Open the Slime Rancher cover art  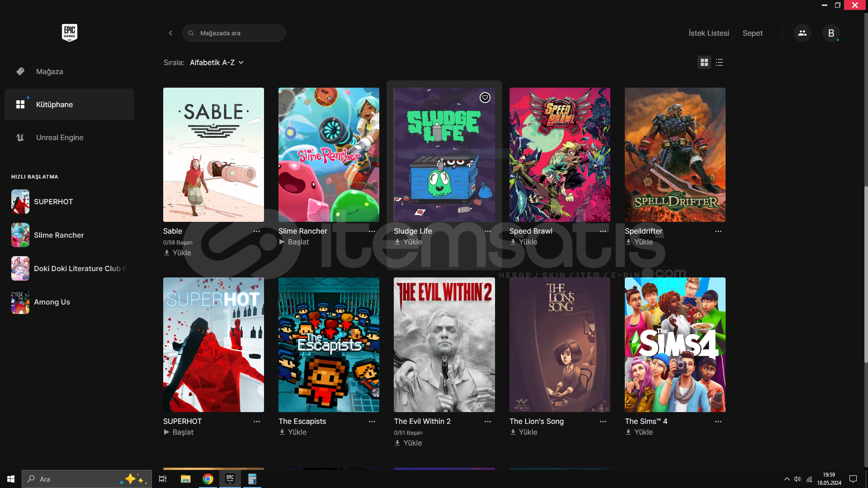tap(329, 155)
